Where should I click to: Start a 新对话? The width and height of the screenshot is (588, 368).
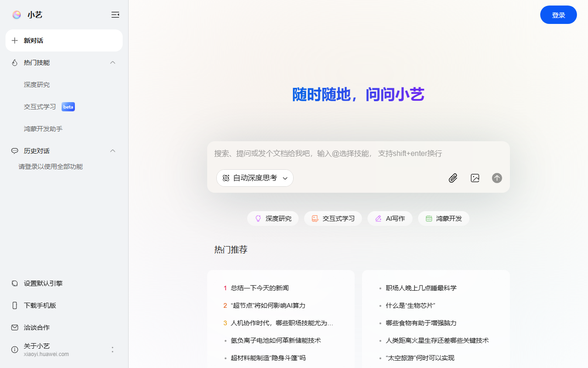point(64,40)
